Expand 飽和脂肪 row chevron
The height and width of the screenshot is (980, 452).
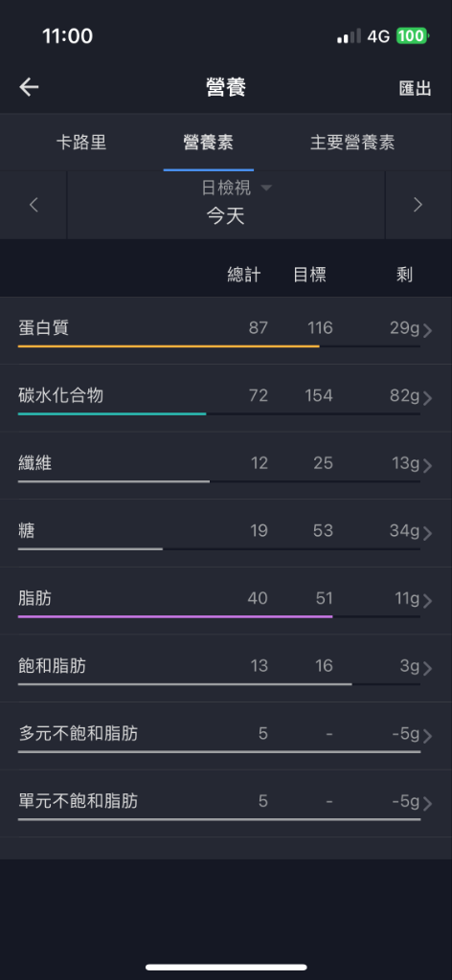point(428,669)
